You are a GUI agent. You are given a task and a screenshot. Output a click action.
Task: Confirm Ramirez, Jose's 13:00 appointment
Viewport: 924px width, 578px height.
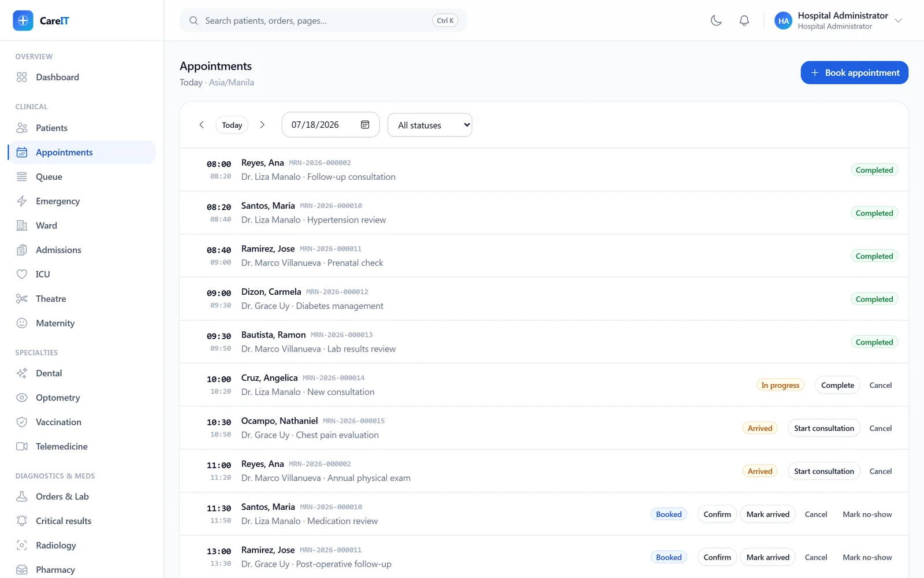(x=717, y=557)
